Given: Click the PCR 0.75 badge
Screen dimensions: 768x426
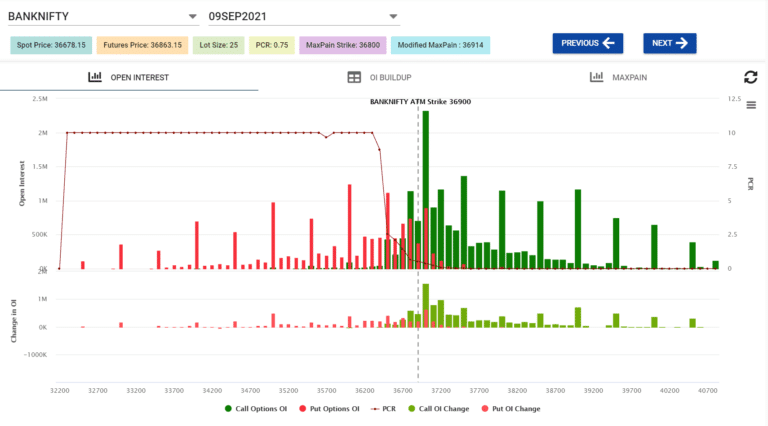Looking at the screenshot, I should coord(272,45).
